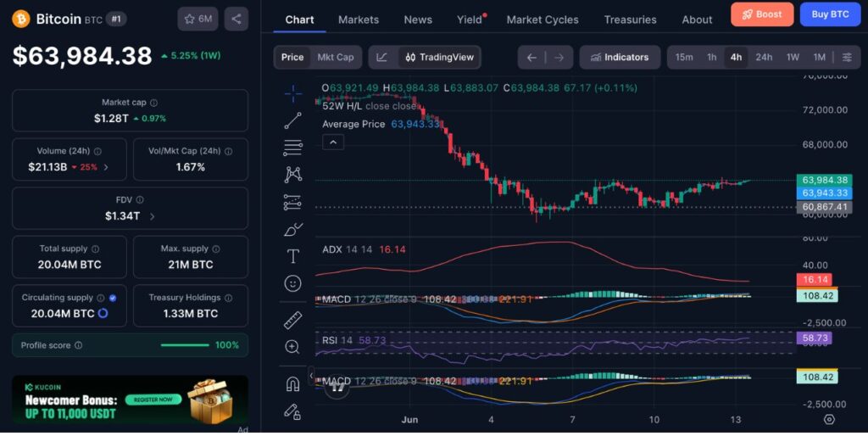This screenshot has height=436, width=868.
Task: Click the Boost button
Action: tap(762, 14)
